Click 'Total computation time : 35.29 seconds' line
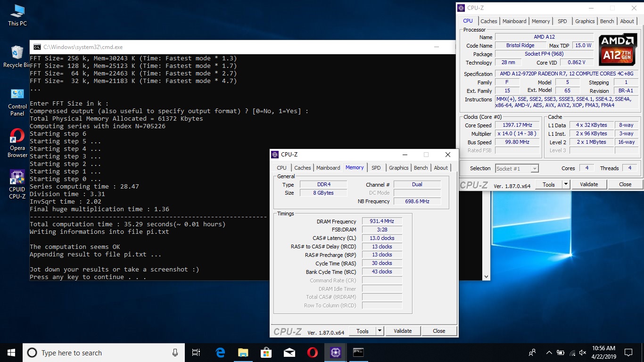 (x=127, y=224)
